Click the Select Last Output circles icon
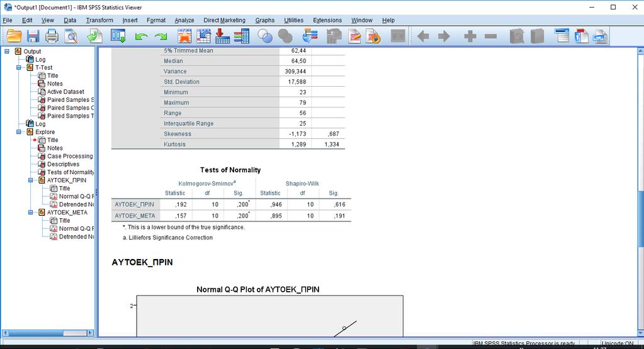Screen dimensions: 644x349 coord(265,36)
